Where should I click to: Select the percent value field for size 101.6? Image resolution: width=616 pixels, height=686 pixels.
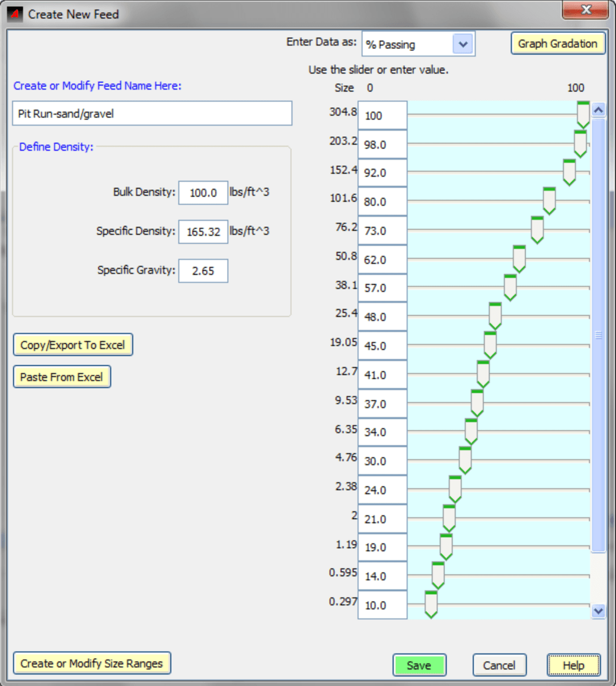(382, 202)
